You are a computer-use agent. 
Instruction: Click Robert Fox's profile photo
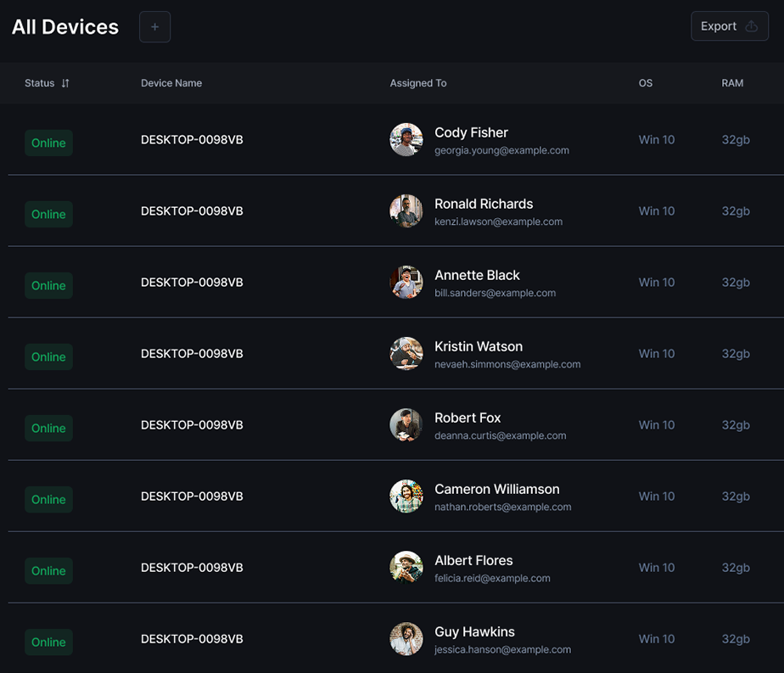click(406, 425)
